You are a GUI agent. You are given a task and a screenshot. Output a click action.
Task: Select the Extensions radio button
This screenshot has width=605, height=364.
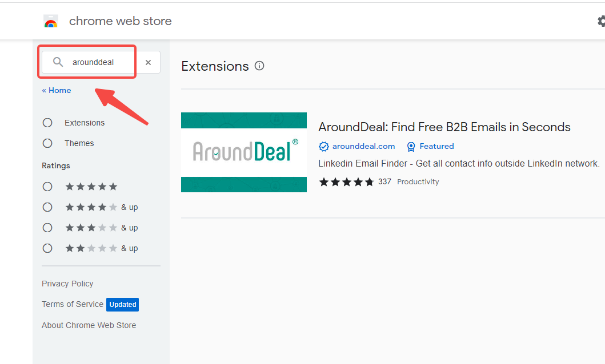[x=47, y=123]
